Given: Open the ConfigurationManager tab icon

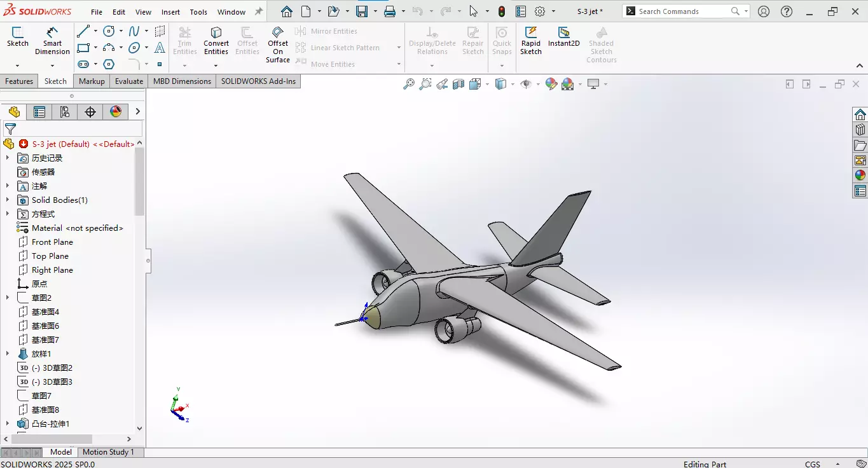Looking at the screenshot, I should 65,112.
